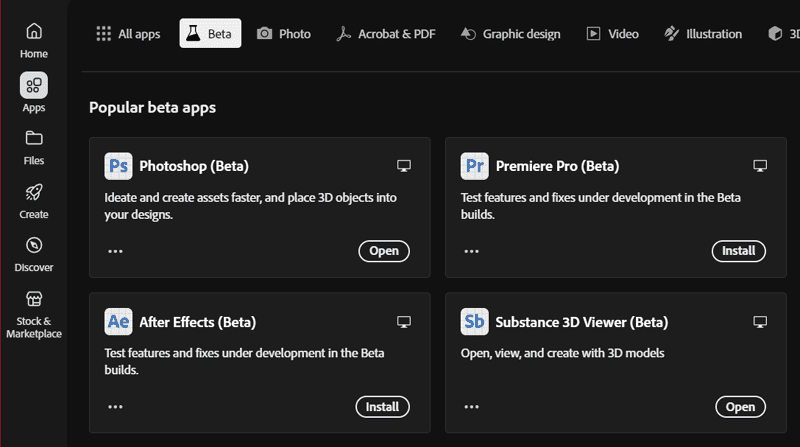Select the Beta tab
The image size is (800, 447).
[210, 34]
